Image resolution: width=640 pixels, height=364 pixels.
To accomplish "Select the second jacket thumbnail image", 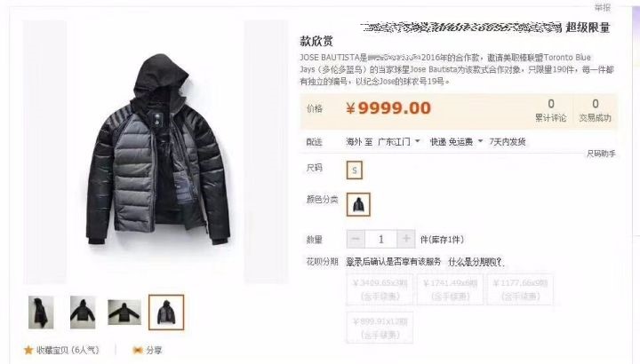I will 83,313.
